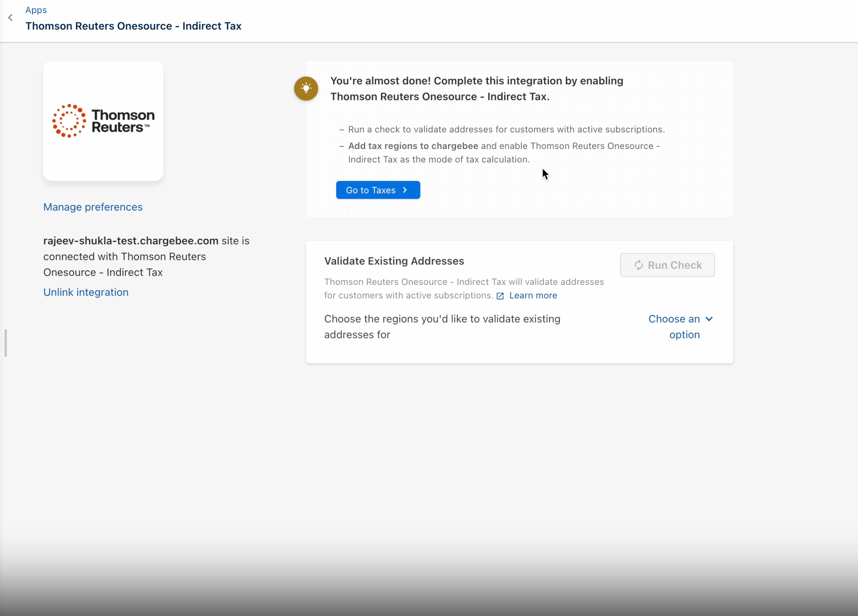Click the bold Add tax regions to chargebee text
The image size is (858, 616).
(413, 146)
